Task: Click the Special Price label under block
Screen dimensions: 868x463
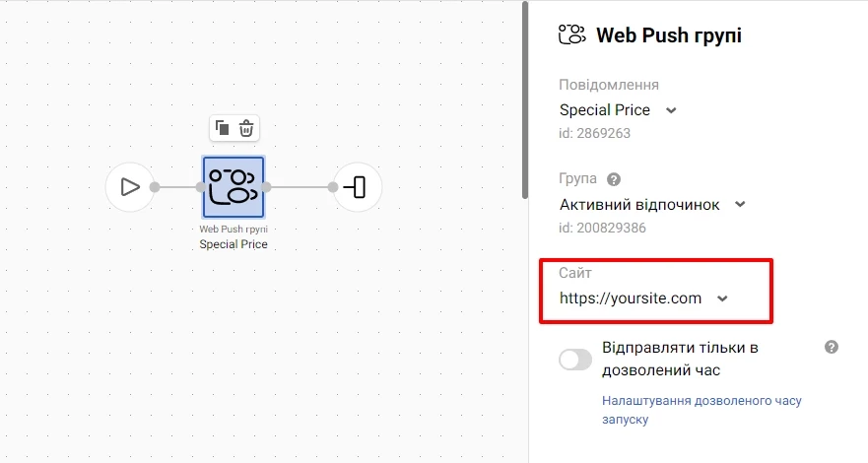Action: click(234, 243)
